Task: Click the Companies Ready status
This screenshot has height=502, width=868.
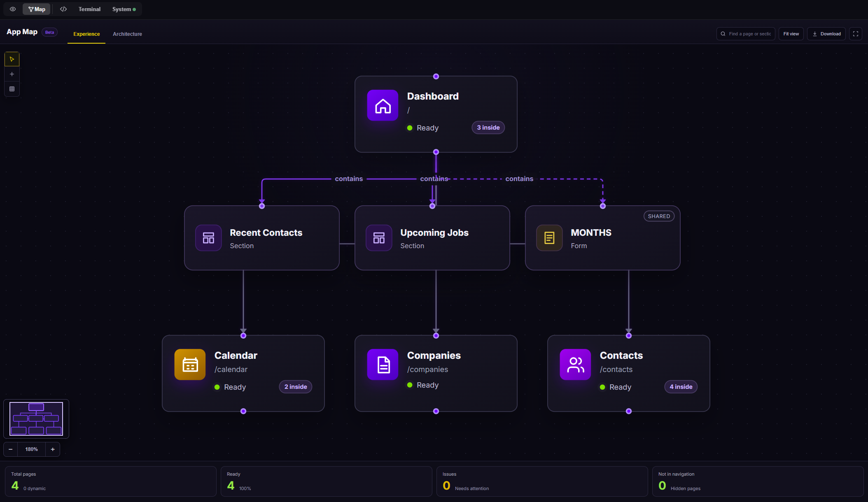Action: point(423,385)
